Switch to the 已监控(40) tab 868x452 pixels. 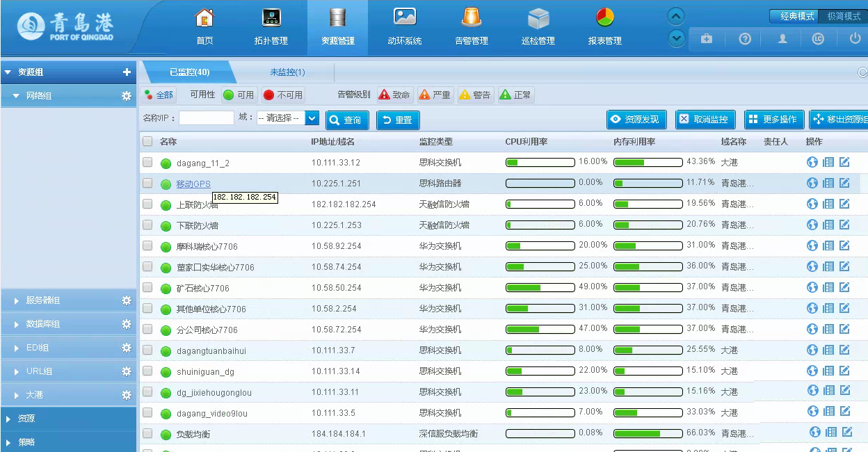(x=189, y=72)
